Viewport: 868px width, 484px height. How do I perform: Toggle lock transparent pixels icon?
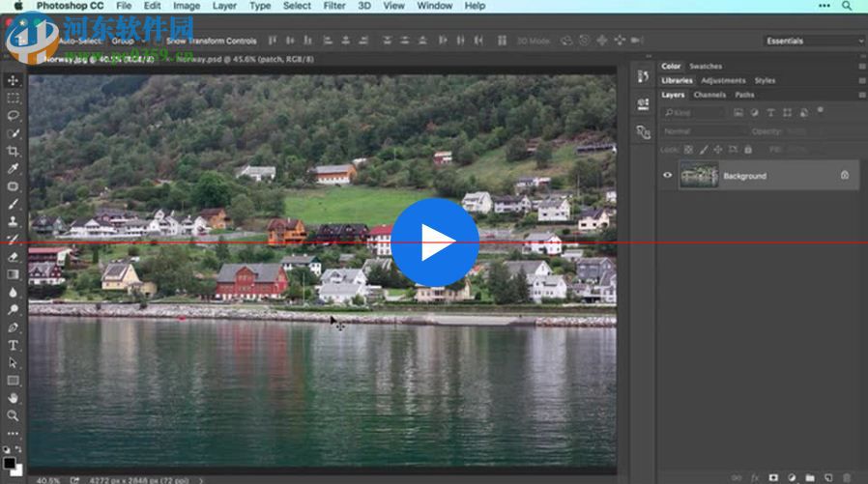click(x=688, y=150)
